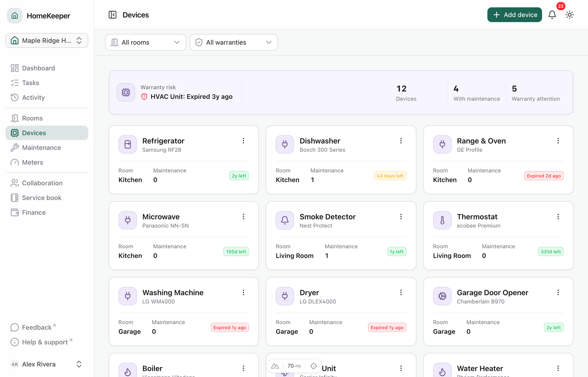The width and height of the screenshot is (588, 377).
Task: Navigate to Rooms page
Action: point(47,118)
